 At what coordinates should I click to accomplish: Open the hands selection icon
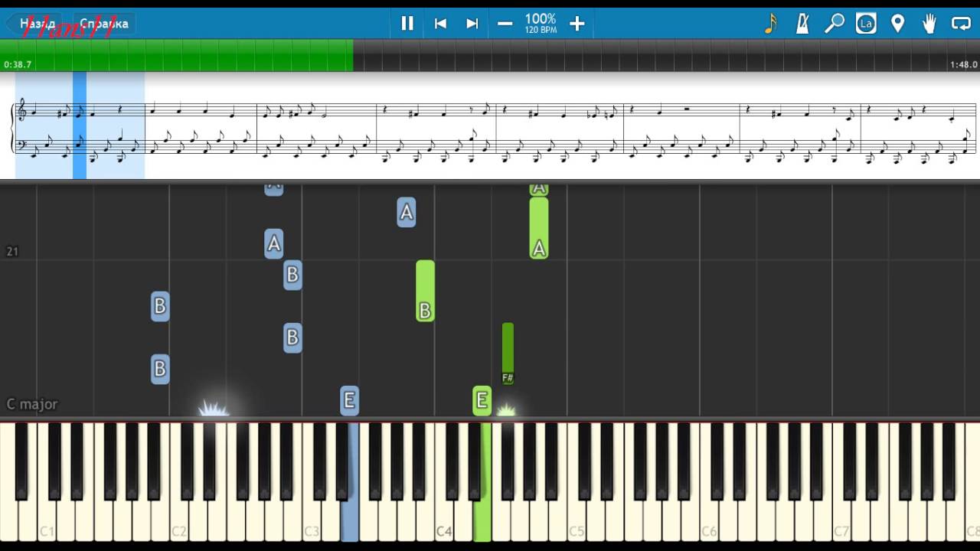pos(929,24)
